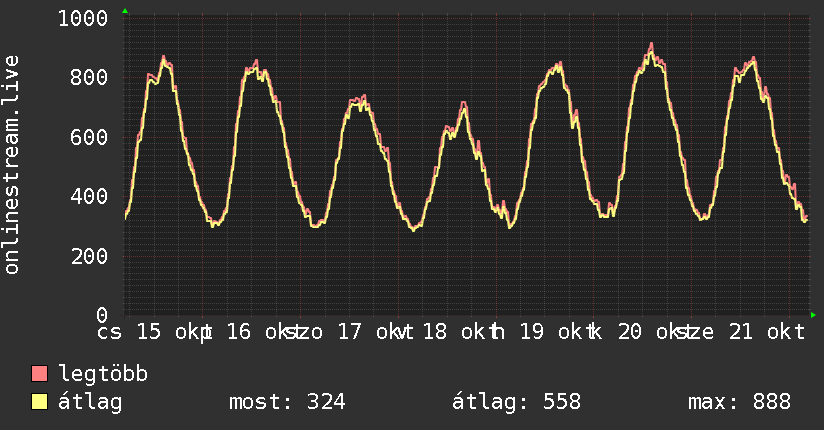824x430 pixels.
Task: Click the 1000 y-axis label
Action: [x=83, y=18]
